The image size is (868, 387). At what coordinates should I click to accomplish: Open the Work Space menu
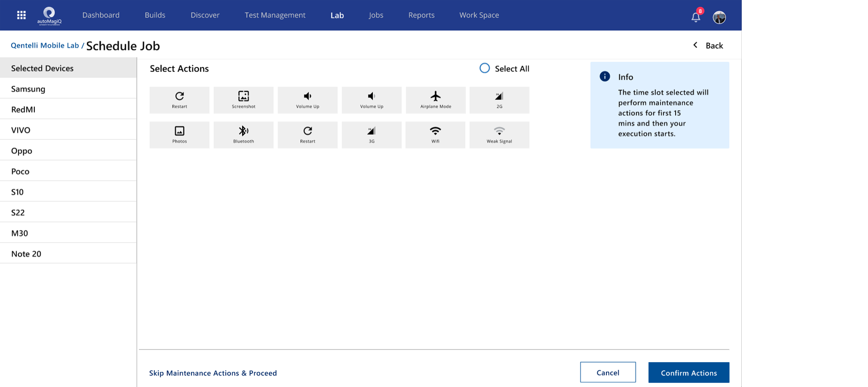[x=479, y=15]
